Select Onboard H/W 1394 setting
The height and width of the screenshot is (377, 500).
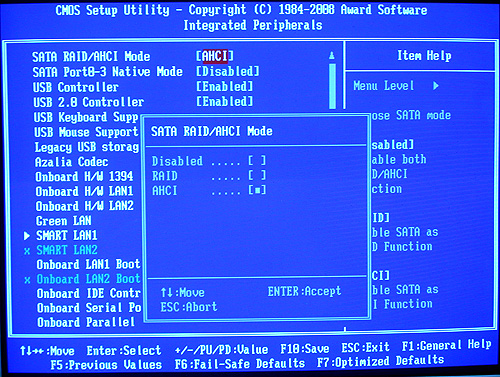pyautogui.click(x=84, y=176)
